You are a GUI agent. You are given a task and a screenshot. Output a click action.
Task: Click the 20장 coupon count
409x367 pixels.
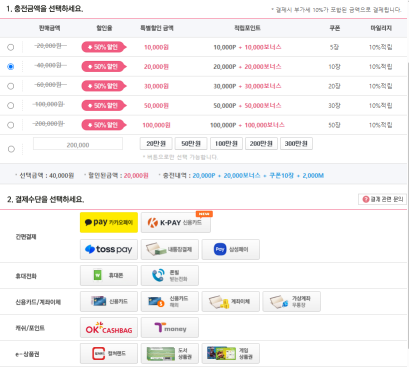coord(334,86)
